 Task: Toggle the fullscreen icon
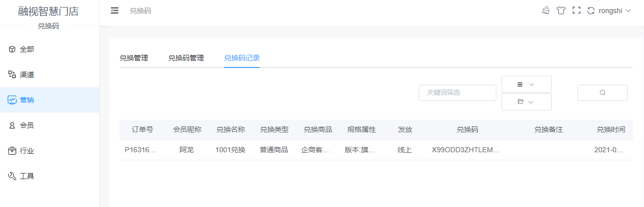(576, 10)
